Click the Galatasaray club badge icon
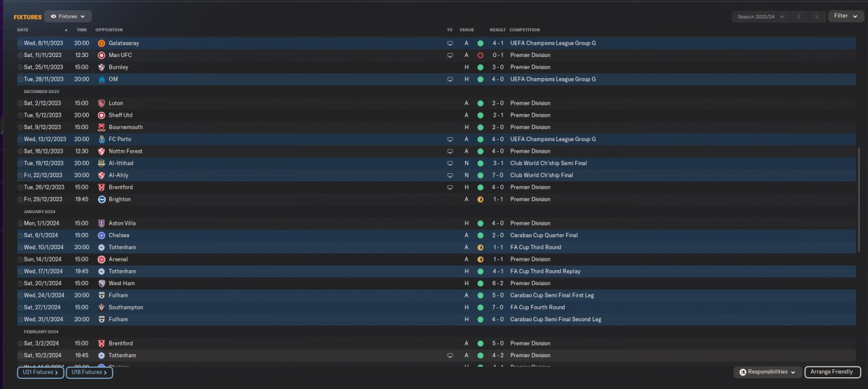This screenshot has height=389, width=868. (101, 43)
